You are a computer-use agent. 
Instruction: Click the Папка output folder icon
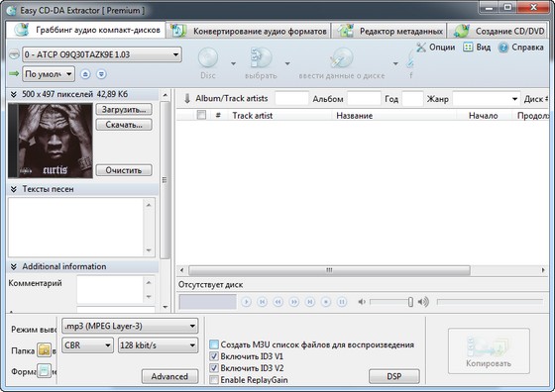coord(45,350)
